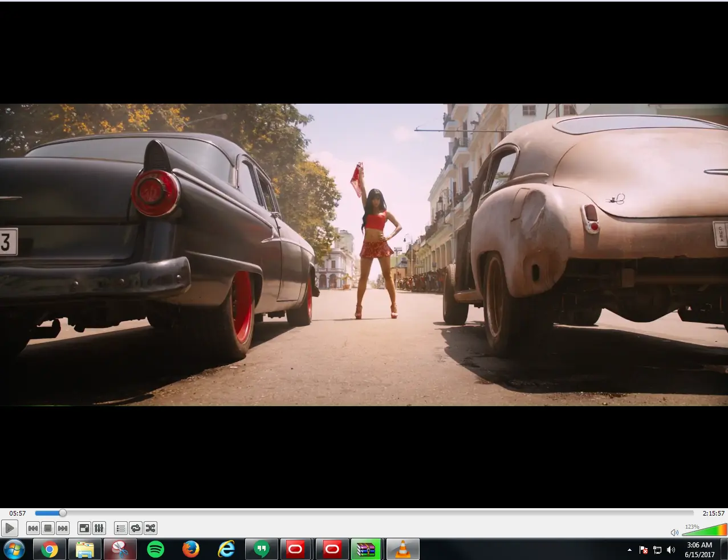Toggle fullscreen video mode button

click(84, 528)
